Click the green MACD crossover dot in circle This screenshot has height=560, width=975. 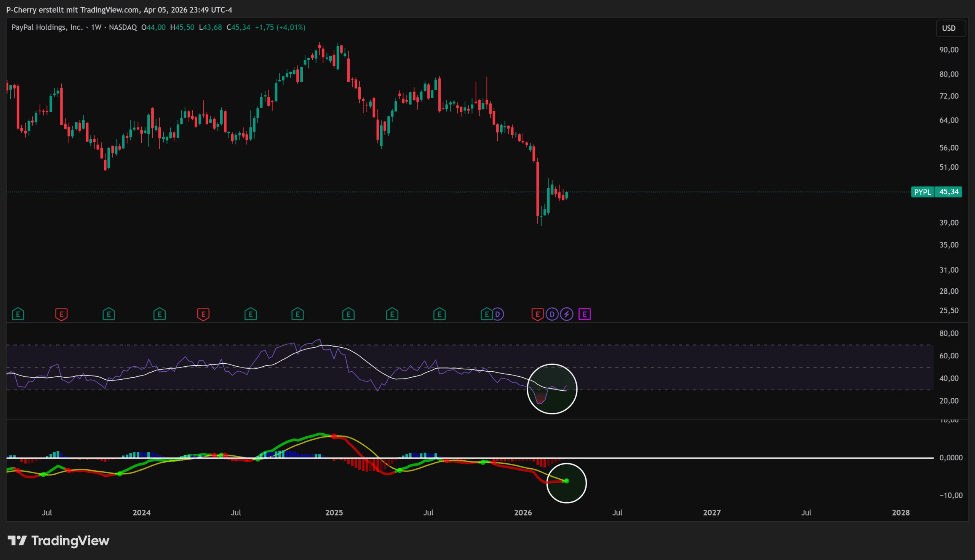[566, 481]
